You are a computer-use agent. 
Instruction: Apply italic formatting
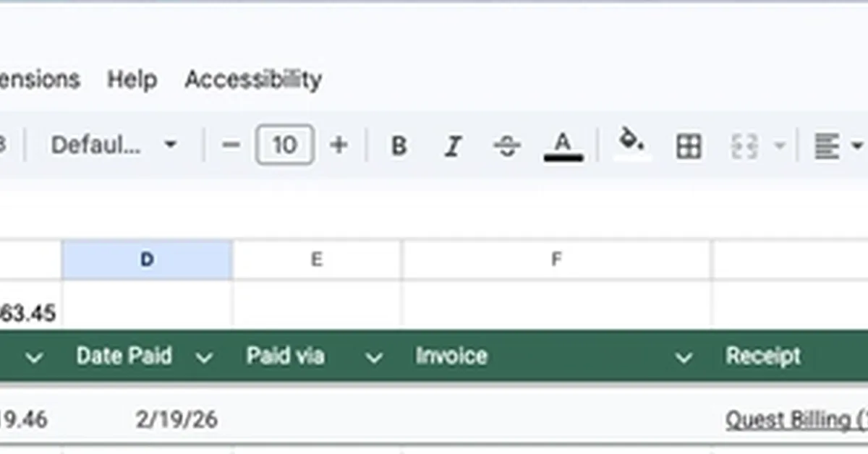coord(453,145)
